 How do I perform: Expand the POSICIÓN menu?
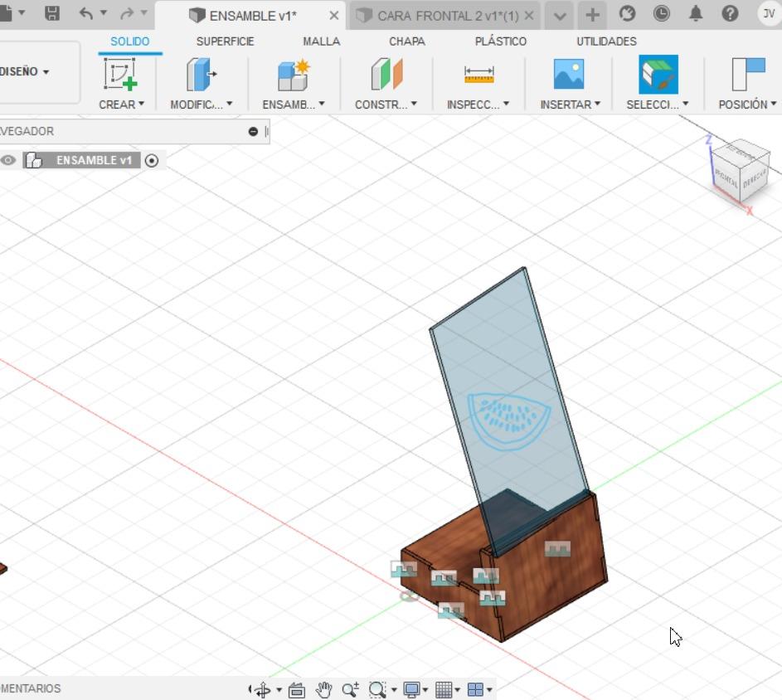(x=747, y=105)
